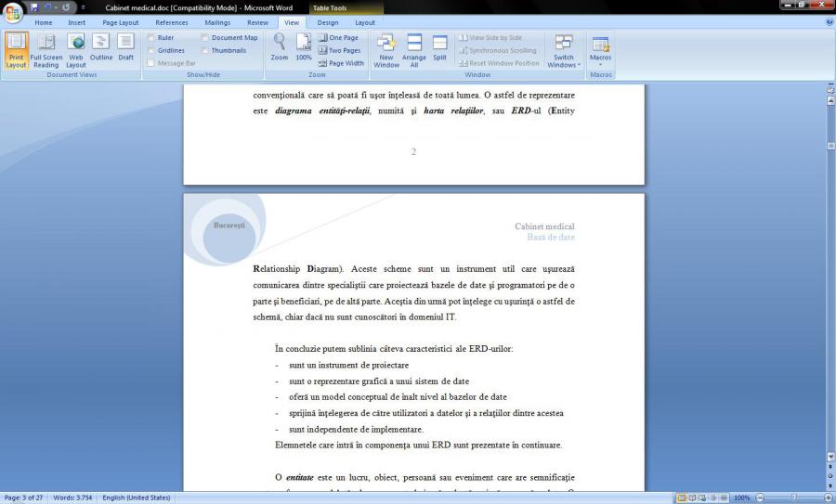Open a New Window
Screen dimensions: 836x504
point(386,50)
